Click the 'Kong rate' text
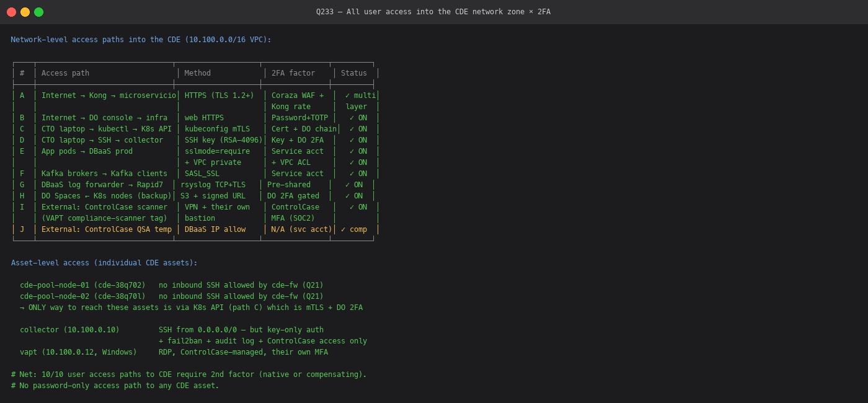Screen dimensions: 868x403 click(x=291, y=107)
